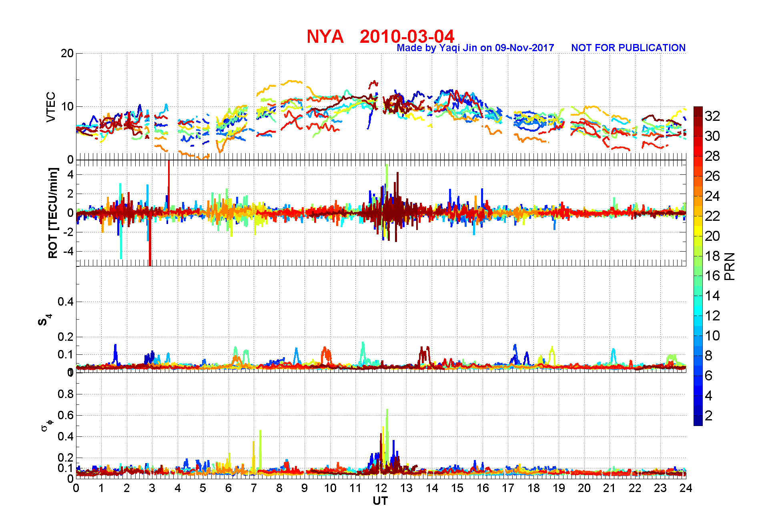Click the colorbar tick label "32"

712,116
